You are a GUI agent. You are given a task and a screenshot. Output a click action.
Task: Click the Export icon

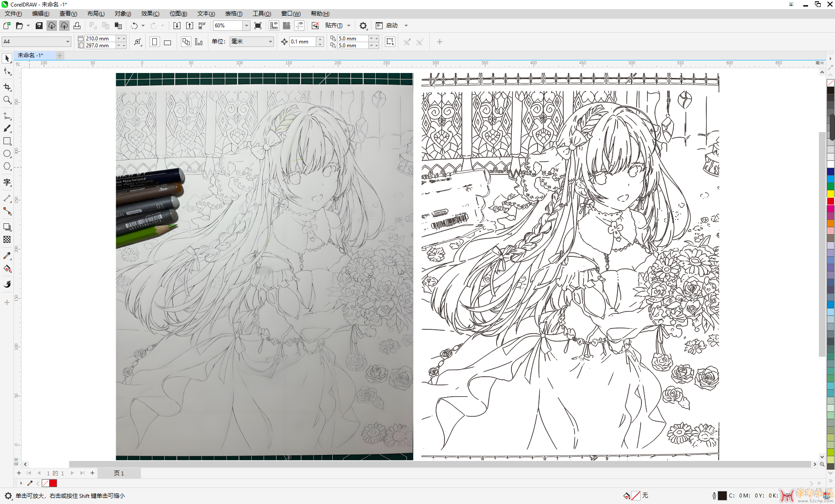point(190,26)
